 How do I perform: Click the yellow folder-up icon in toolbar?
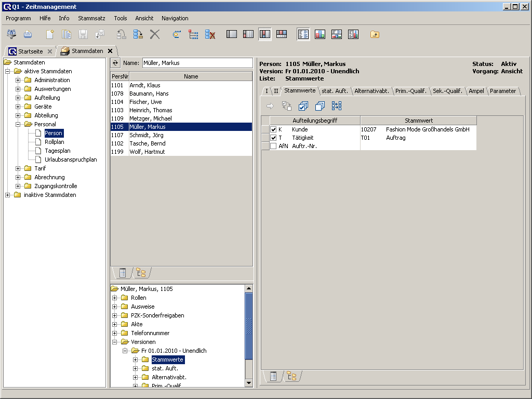(375, 34)
